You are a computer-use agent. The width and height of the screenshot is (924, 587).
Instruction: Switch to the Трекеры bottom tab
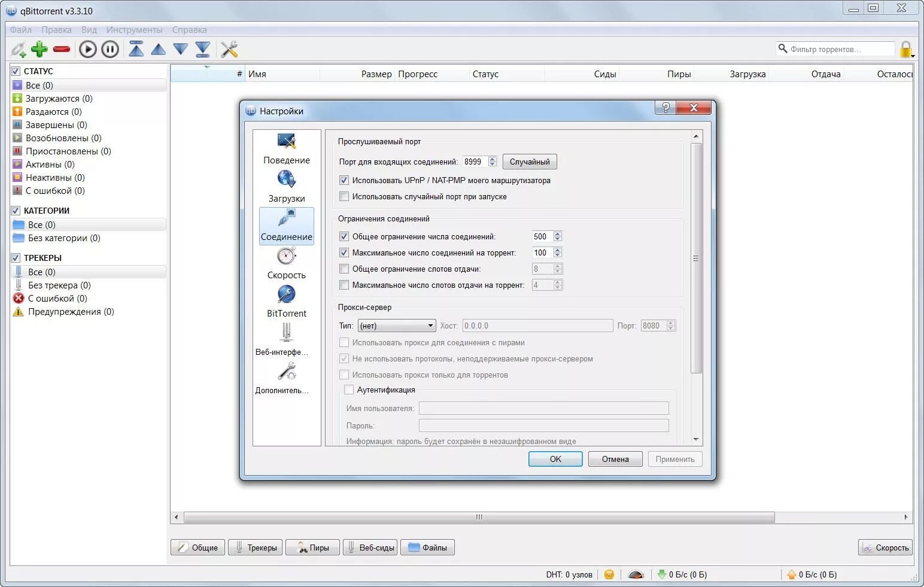256,548
